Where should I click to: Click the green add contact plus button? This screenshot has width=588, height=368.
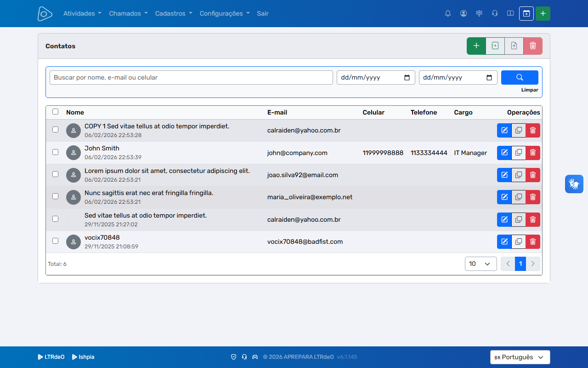(476, 46)
